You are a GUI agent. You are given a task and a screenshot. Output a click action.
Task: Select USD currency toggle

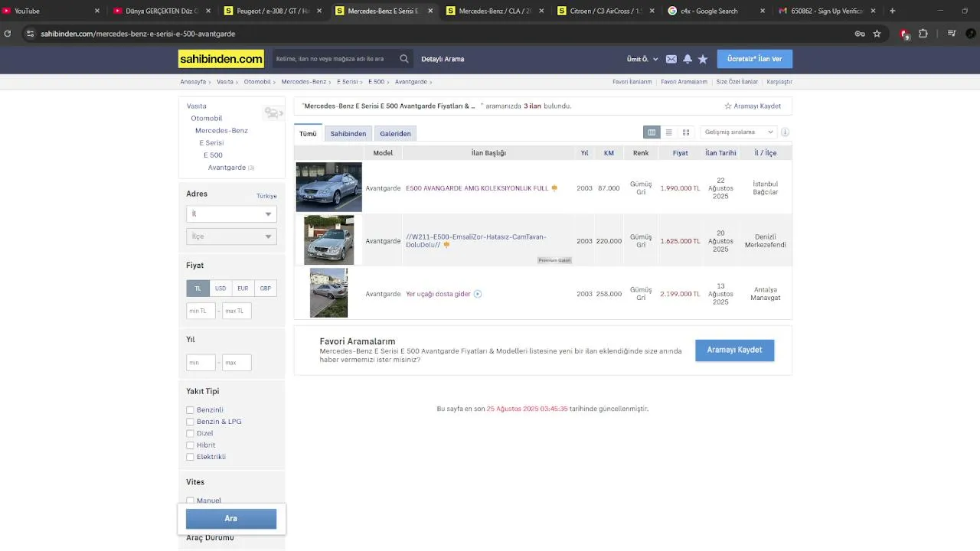[x=220, y=289]
